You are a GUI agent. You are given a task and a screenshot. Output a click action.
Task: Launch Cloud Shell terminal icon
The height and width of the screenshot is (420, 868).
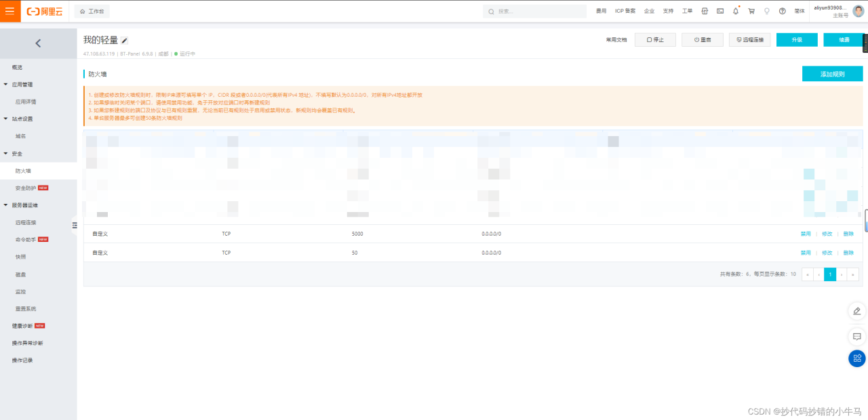(720, 12)
